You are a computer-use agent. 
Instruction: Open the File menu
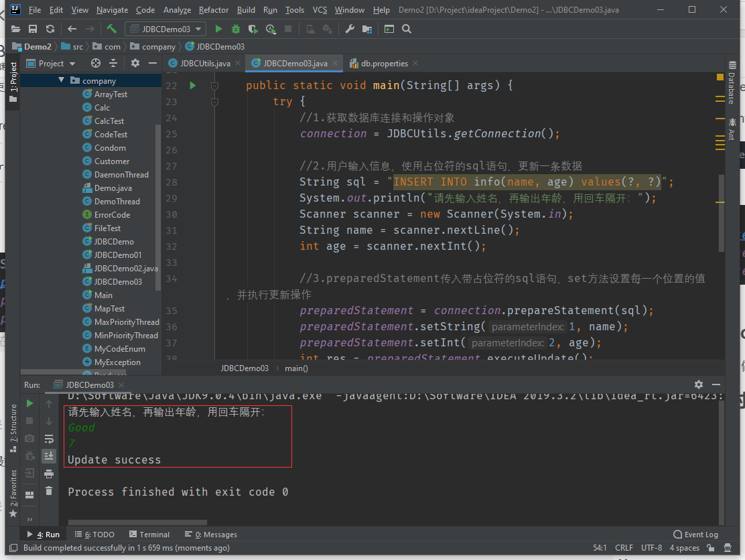pos(35,9)
